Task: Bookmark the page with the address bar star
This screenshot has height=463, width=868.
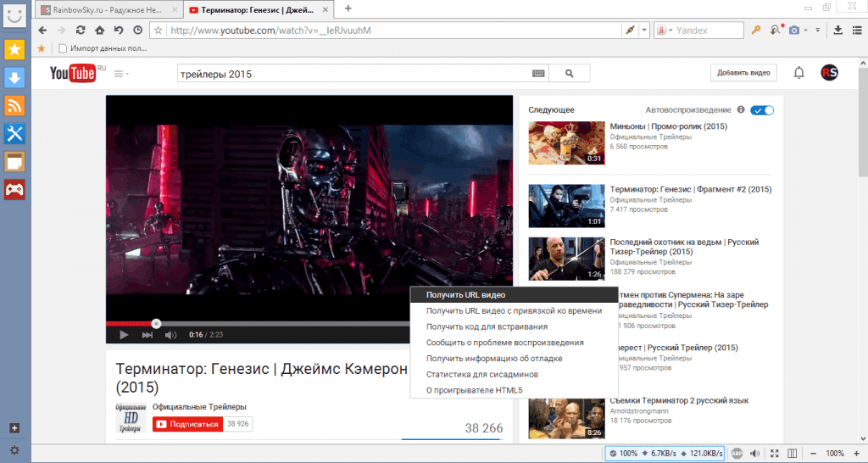Action: tap(159, 31)
